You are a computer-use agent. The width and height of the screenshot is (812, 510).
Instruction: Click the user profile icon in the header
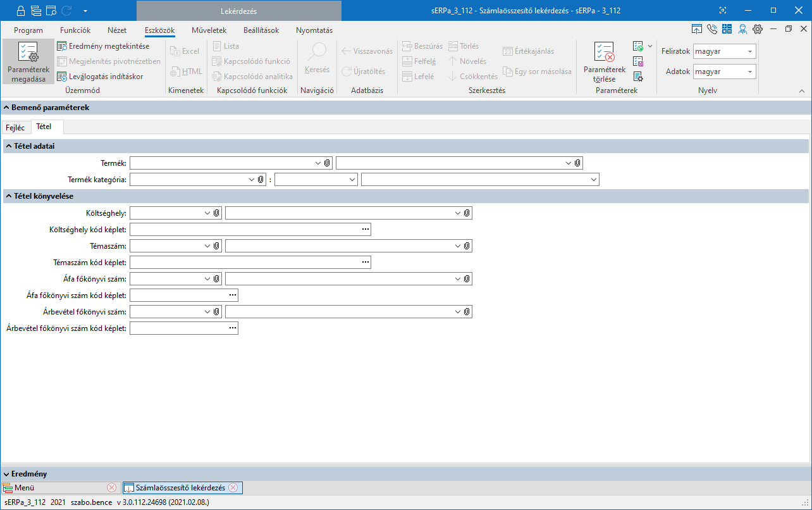coord(742,29)
